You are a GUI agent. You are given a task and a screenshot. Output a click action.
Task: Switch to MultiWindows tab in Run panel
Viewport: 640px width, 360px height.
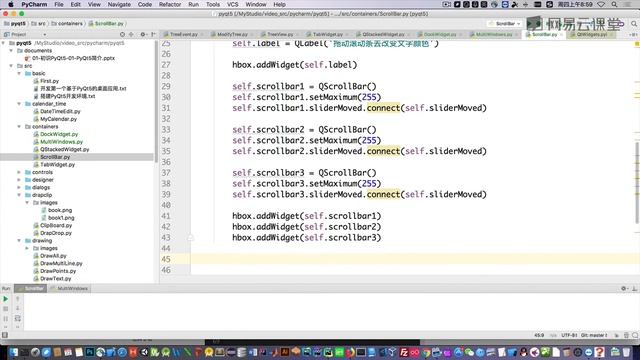point(69,289)
